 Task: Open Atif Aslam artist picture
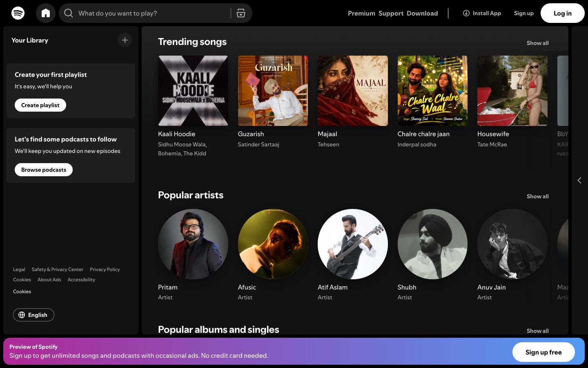(353, 244)
